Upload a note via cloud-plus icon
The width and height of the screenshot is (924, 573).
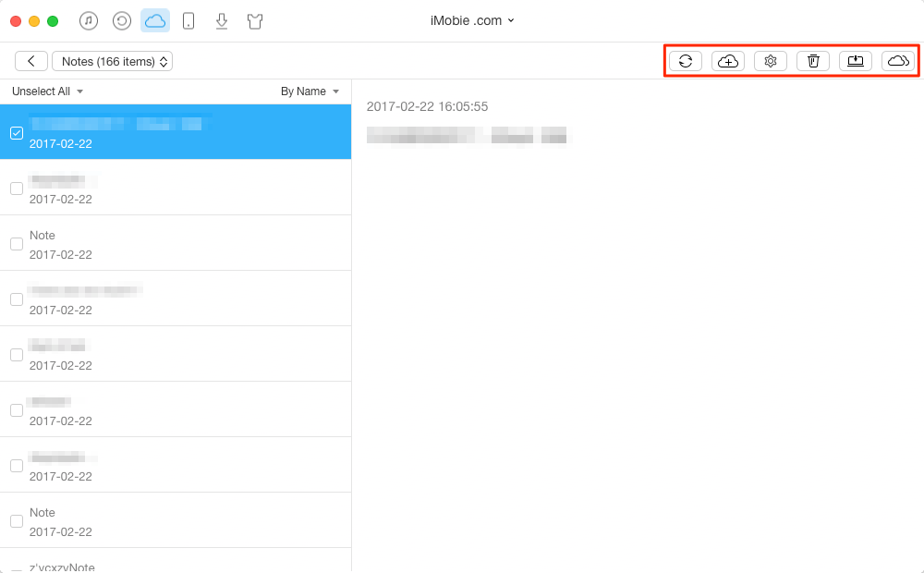728,61
